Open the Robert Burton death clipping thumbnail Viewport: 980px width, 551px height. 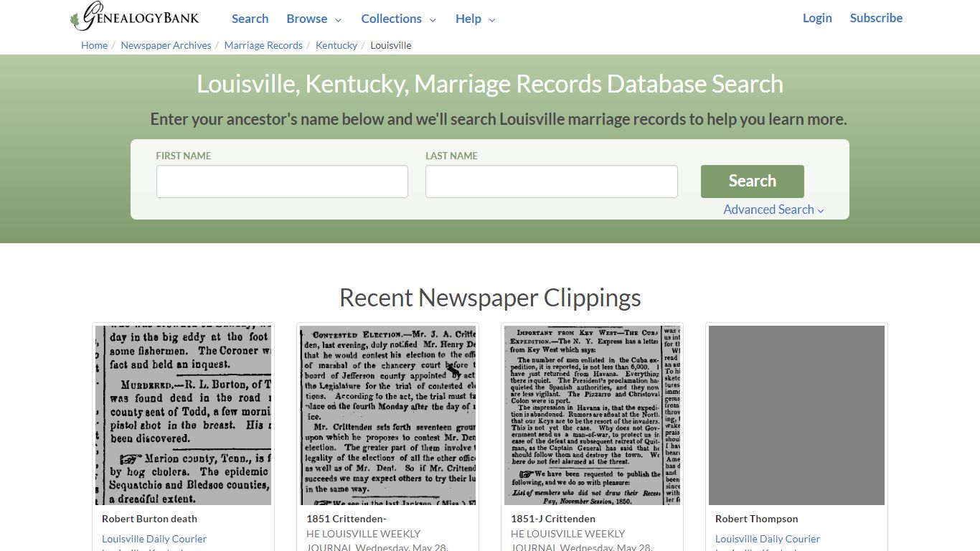pos(183,415)
